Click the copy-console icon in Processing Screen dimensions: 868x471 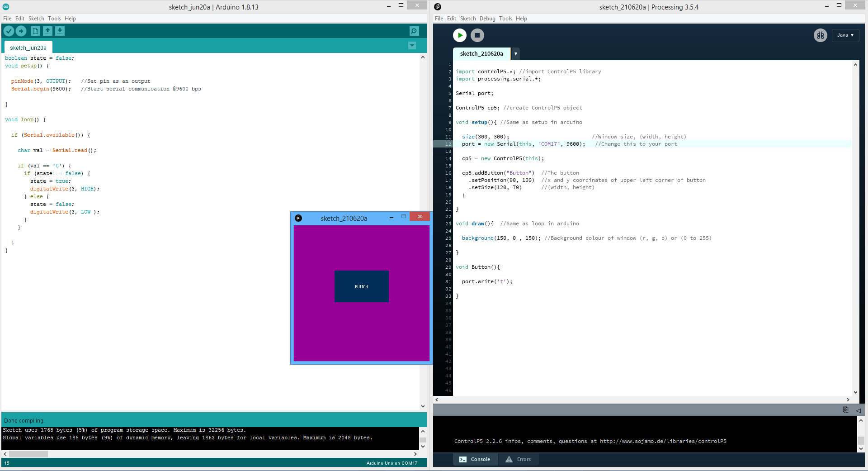point(845,410)
